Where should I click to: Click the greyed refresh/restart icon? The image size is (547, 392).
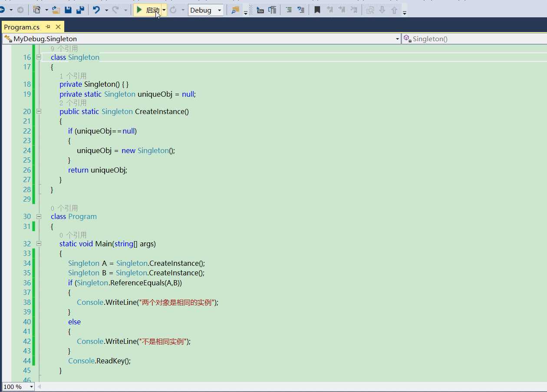click(173, 10)
